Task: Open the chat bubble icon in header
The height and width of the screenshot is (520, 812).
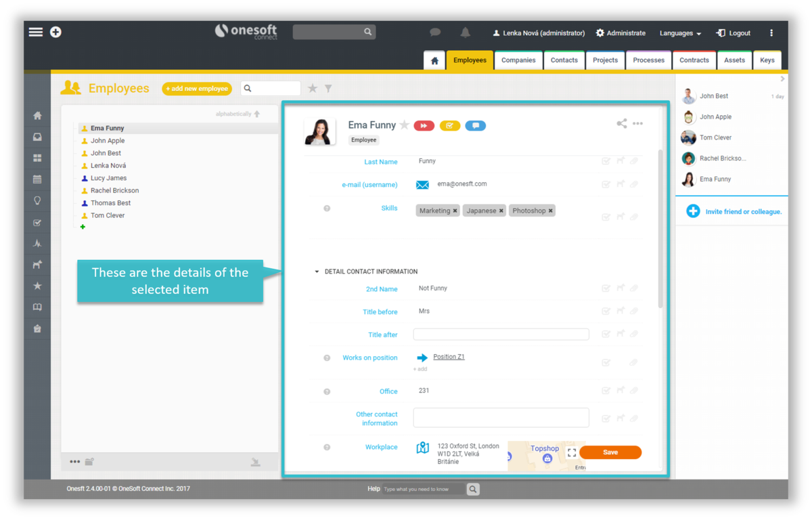Action: pyautogui.click(x=435, y=32)
